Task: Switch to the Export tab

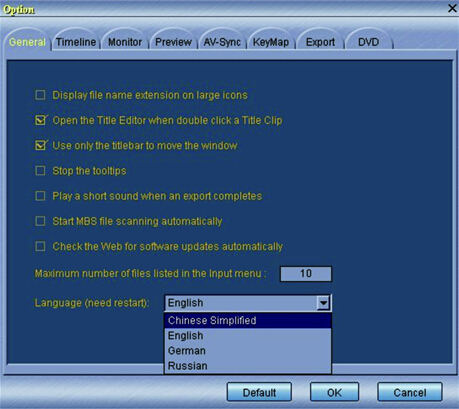Action: tap(320, 42)
